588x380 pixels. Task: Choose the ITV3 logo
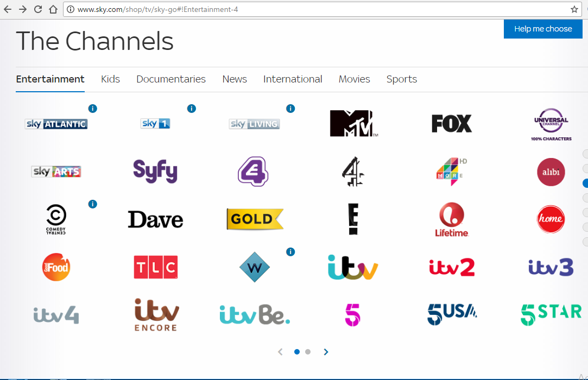click(x=551, y=267)
